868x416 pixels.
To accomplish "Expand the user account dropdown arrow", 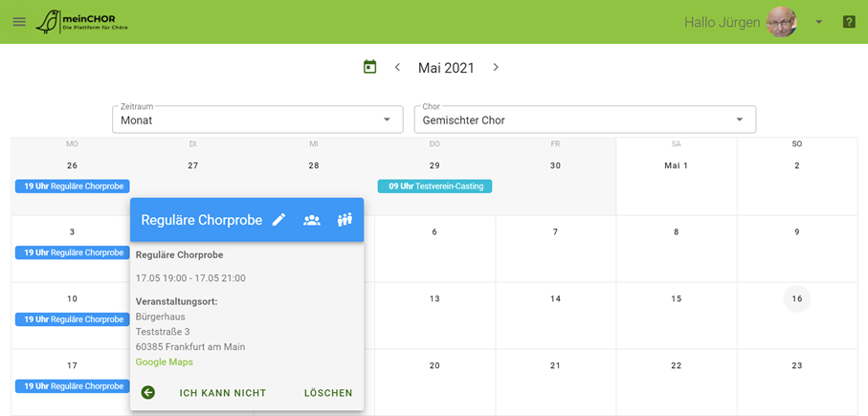I will pos(819,22).
